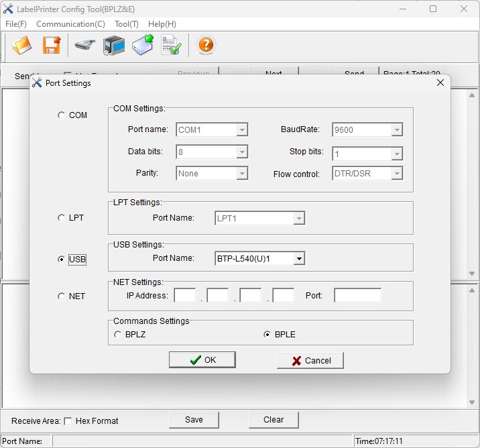Click the second IP Address octet field
The width and height of the screenshot is (480, 448).
point(218,295)
